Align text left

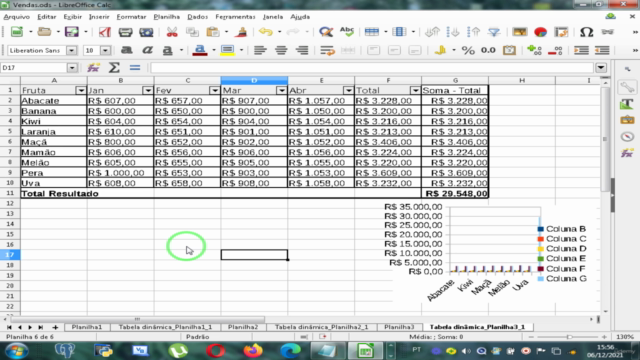(x=260, y=50)
